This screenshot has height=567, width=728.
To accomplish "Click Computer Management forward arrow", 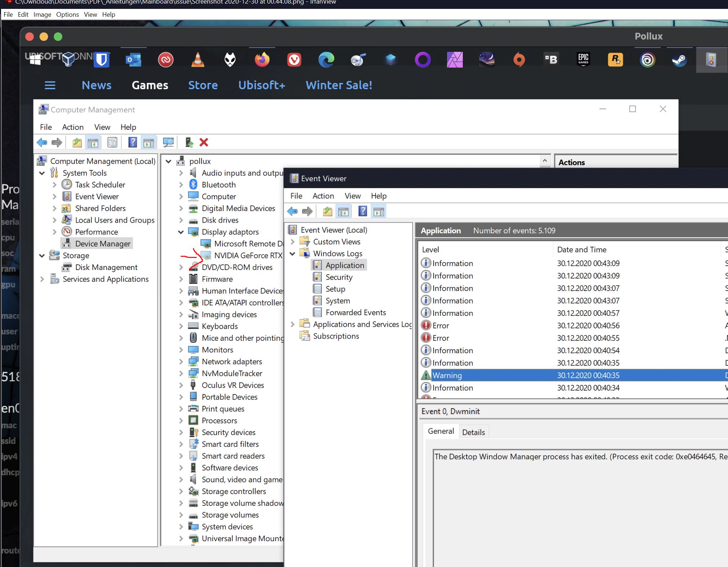I will [57, 143].
